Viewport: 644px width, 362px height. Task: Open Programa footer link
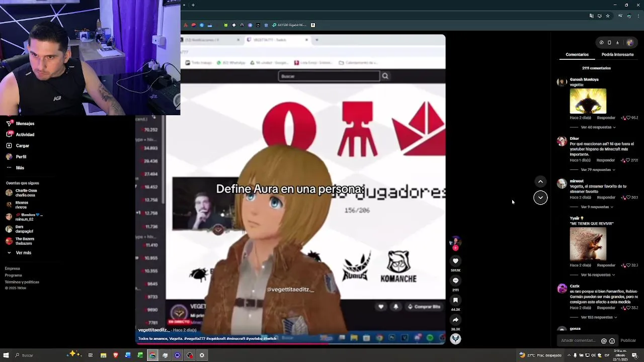click(x=14, y=276)
